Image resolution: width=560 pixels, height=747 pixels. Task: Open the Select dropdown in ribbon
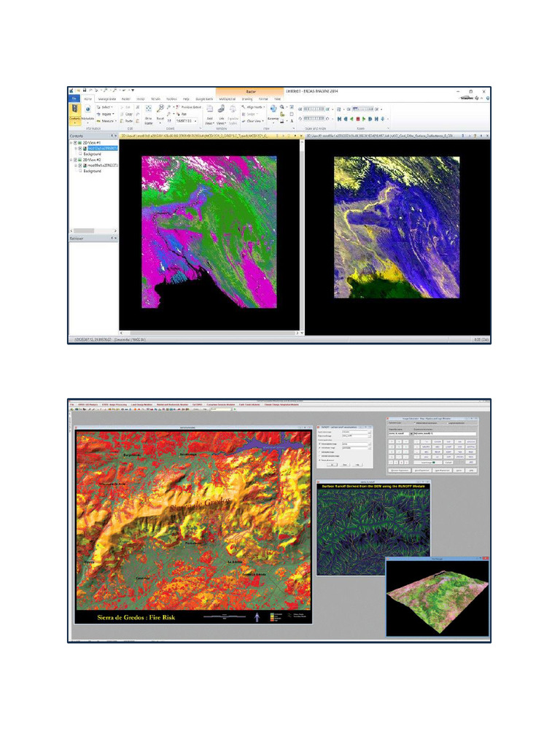tap(106, 107)
